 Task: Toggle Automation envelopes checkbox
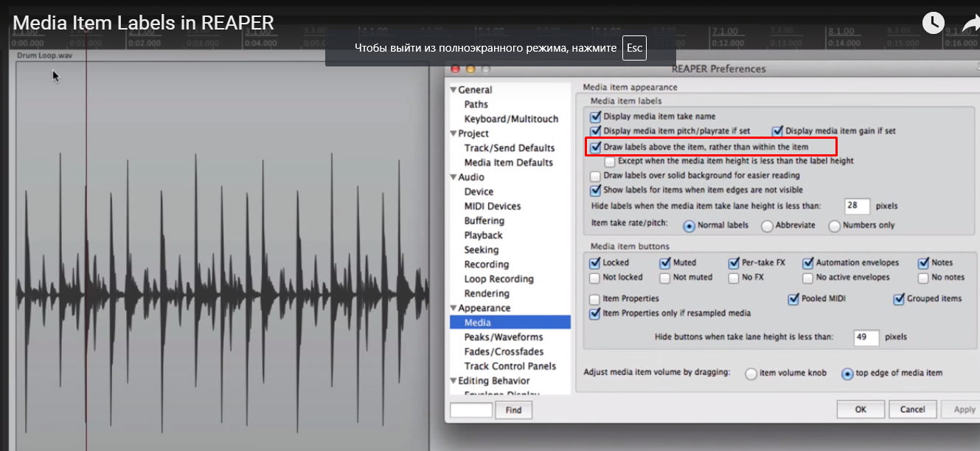pos(808,263)
